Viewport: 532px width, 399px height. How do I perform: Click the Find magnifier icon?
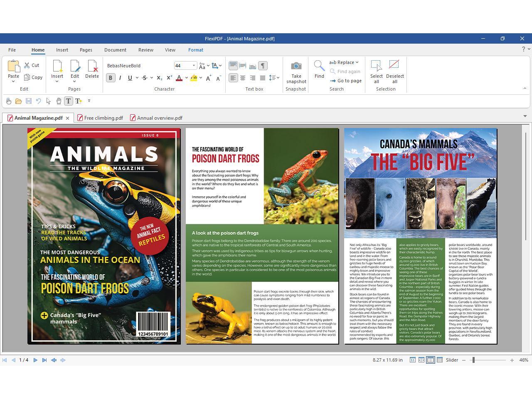click(x=319, y=66)
